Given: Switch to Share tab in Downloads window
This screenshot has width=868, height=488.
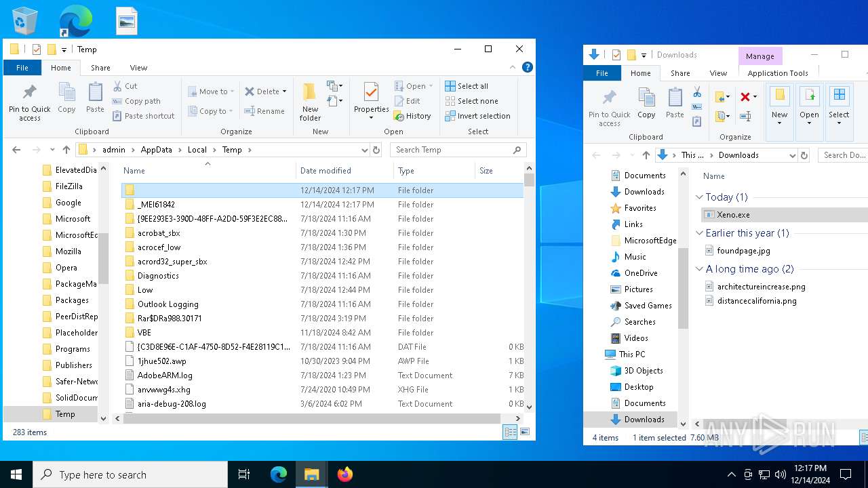Looking at the screenshot, I should pyautogui.click(x=680, y=73).
